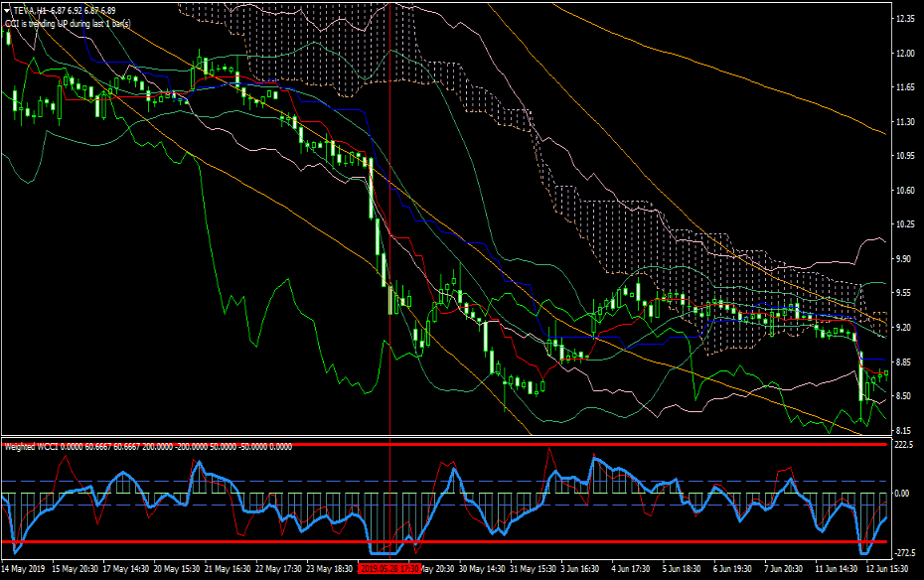Click the red highlighted date label 2019.05.28
This screenshot has width=924, height=580.
click(389, 569)
